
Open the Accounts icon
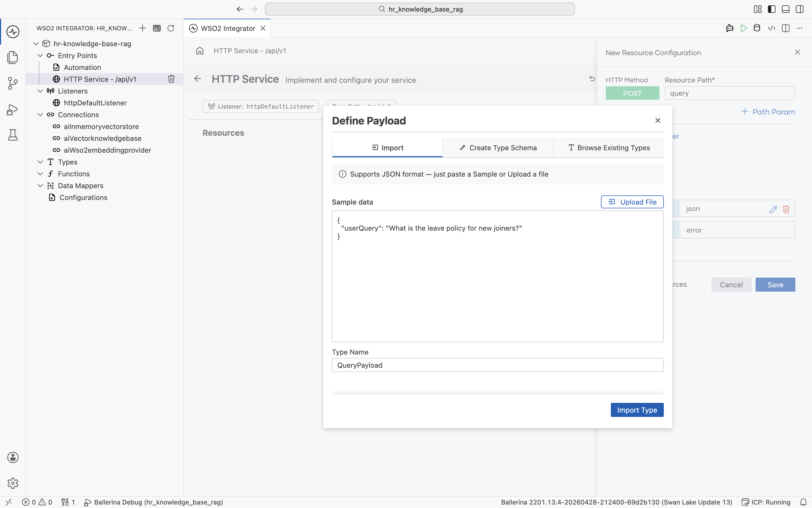coord(13,457)
